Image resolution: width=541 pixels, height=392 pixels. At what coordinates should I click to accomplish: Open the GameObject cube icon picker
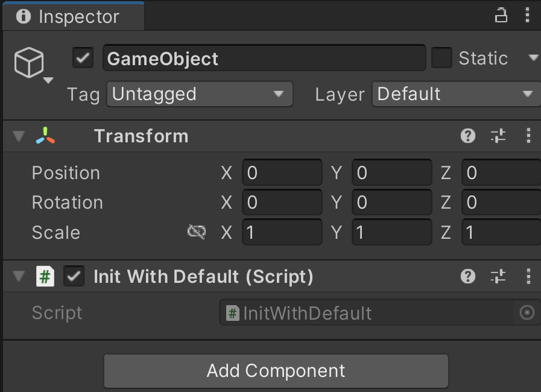click(x=33, y=65)
